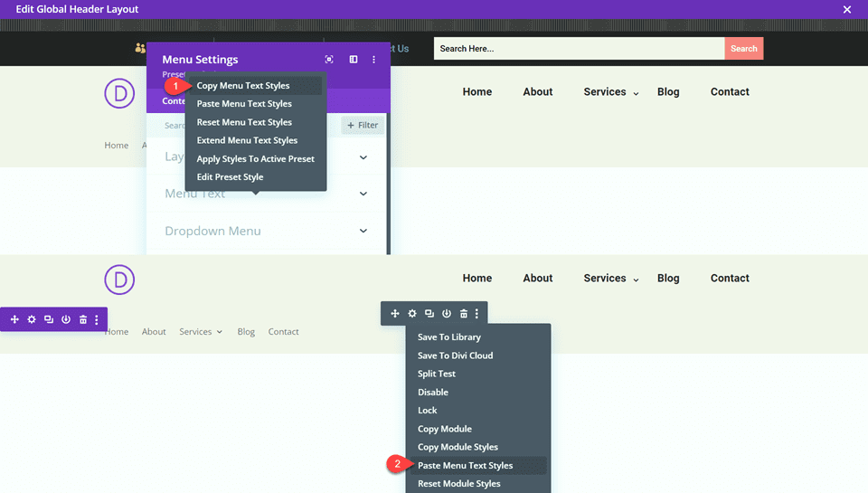
Task: Choose Paste Menu Text Styles in lower context menu
Action: pos(465,466)
